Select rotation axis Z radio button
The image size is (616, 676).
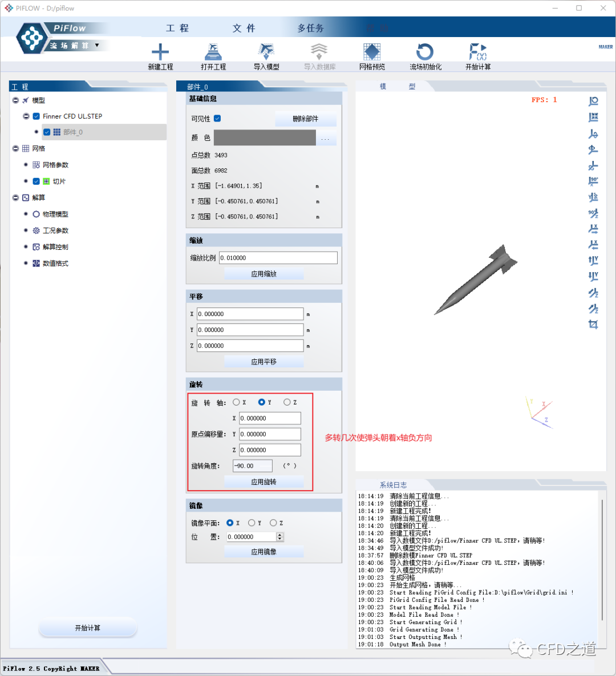click(287, 402)
